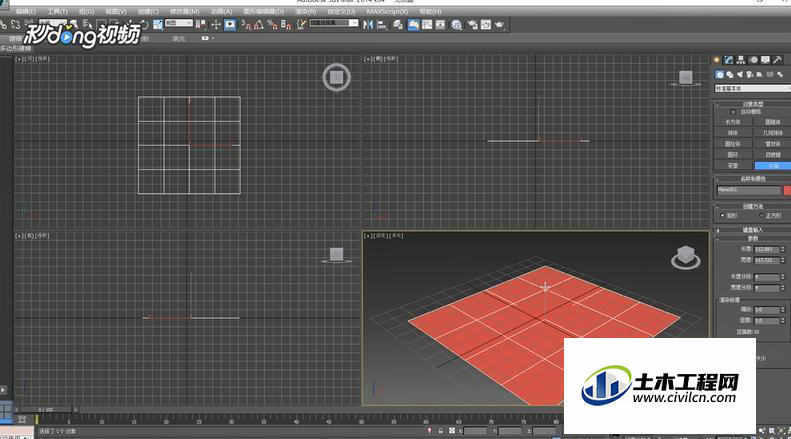The height and width of the screenshot is (439, 791).
Task: Select the Geometry category icon
Action: pyautogui.click(x=719, y=75)
